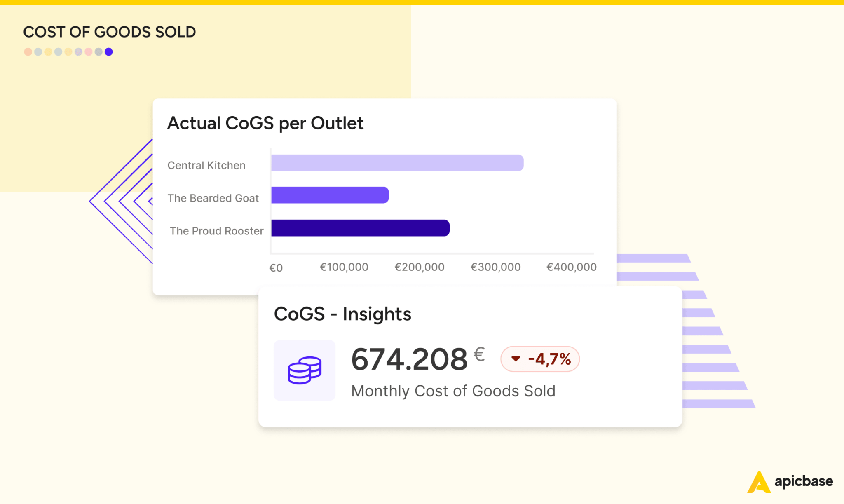
Task: Click The Proud Rooster outlet link
Action: 216,231
